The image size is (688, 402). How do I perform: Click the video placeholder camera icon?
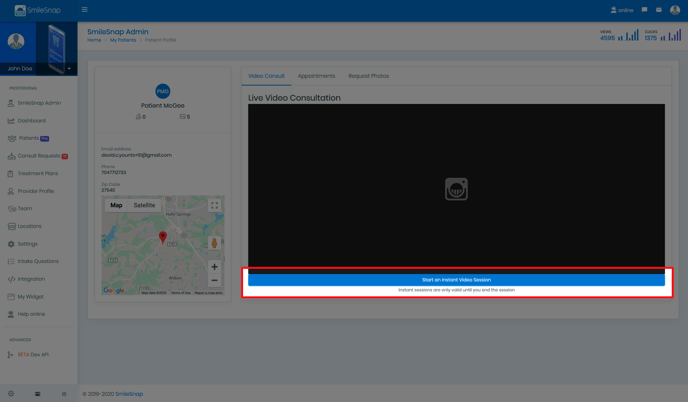click(456, 189)
